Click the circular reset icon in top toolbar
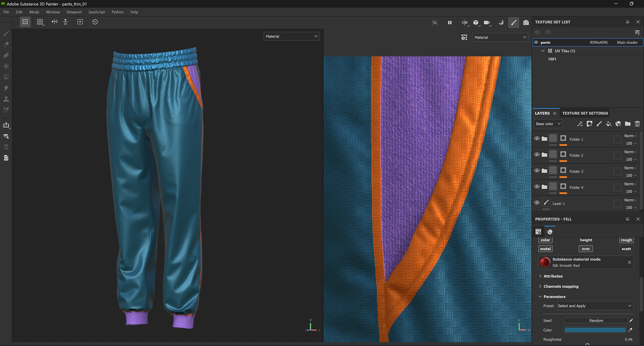The width and height of the screenshot is (644, 346). click(95, 22)
